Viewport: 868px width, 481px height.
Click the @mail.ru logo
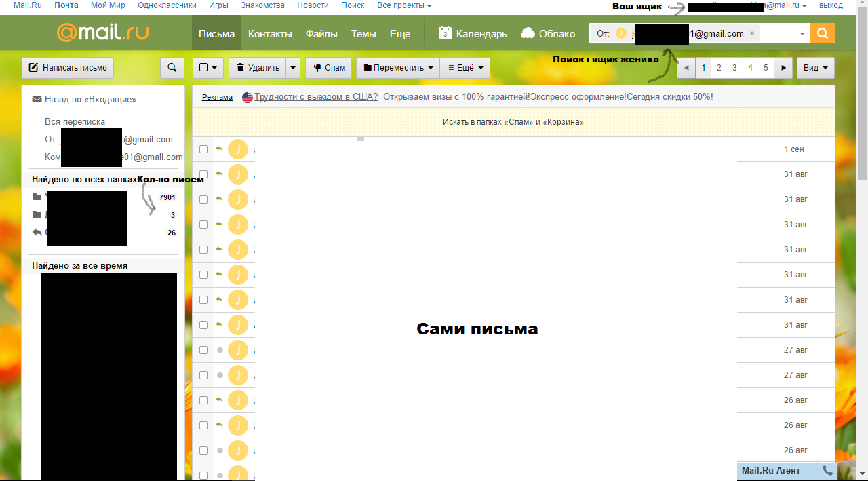[102, 33]
